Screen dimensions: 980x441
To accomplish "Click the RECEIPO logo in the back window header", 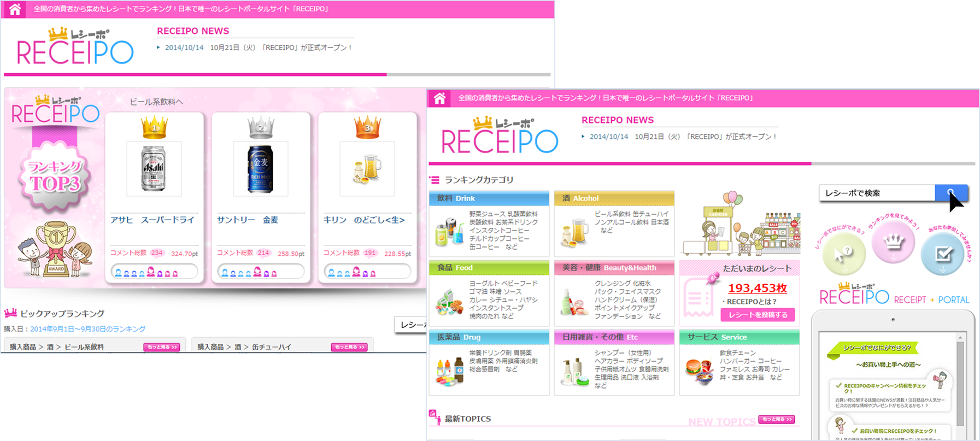I will [75, 46].
